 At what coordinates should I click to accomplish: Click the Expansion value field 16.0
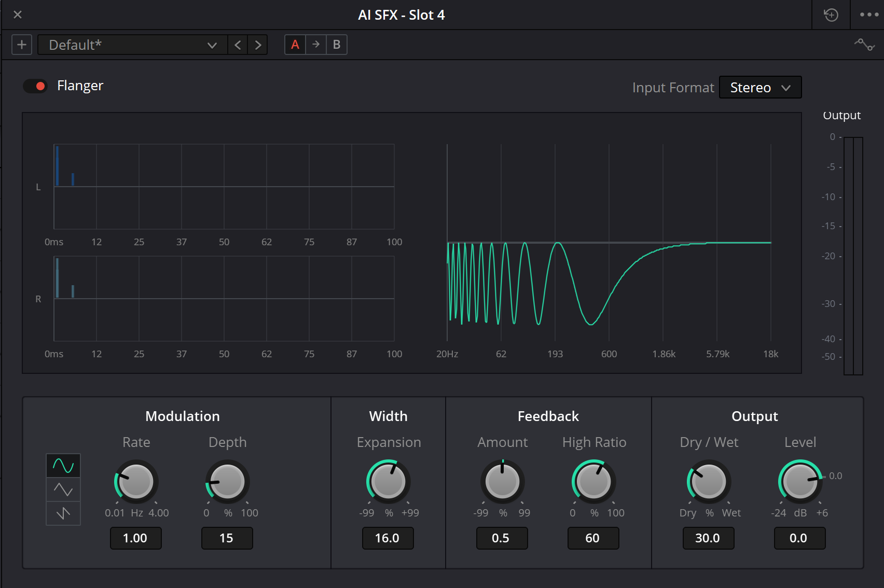pyautogui.click(x=388, y=538)
